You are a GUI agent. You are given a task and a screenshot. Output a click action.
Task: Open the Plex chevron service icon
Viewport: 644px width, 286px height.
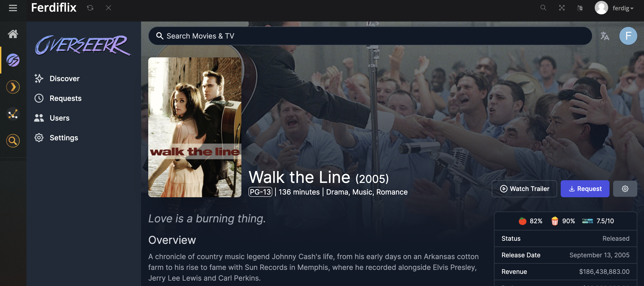click(13, 87)
